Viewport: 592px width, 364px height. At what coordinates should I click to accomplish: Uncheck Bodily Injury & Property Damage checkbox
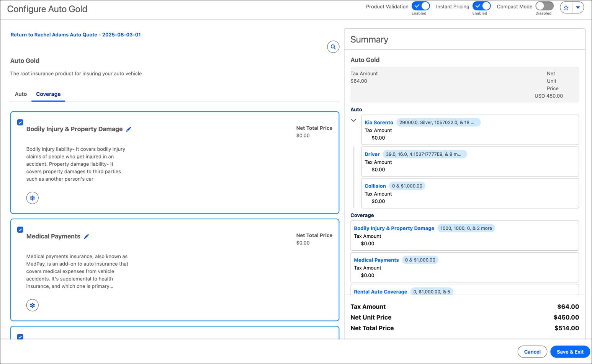tap(20, 122)
